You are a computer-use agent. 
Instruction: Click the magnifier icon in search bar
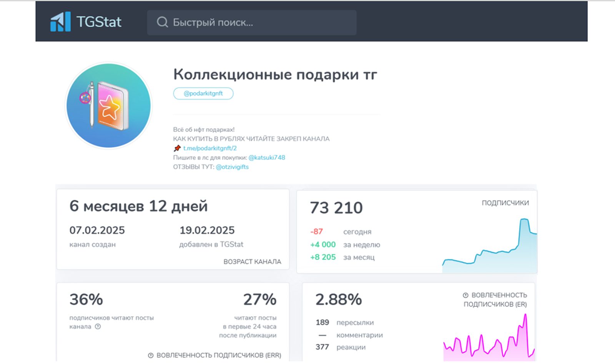click(x=162, y=22)
